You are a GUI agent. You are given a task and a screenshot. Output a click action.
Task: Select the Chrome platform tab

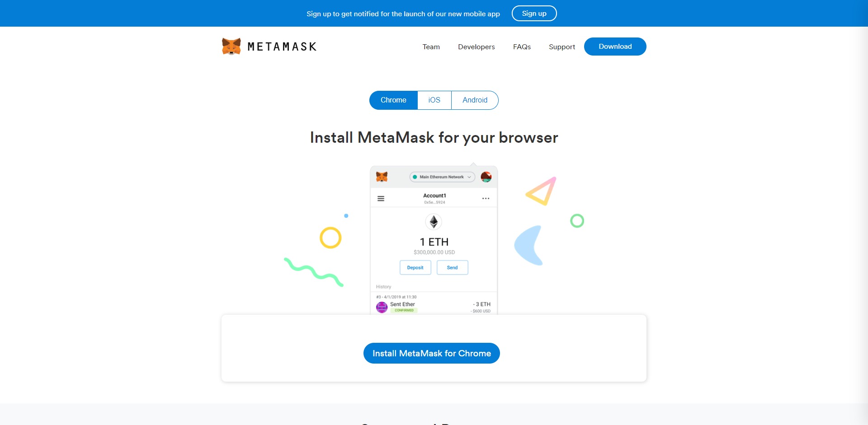coord(393,100)
